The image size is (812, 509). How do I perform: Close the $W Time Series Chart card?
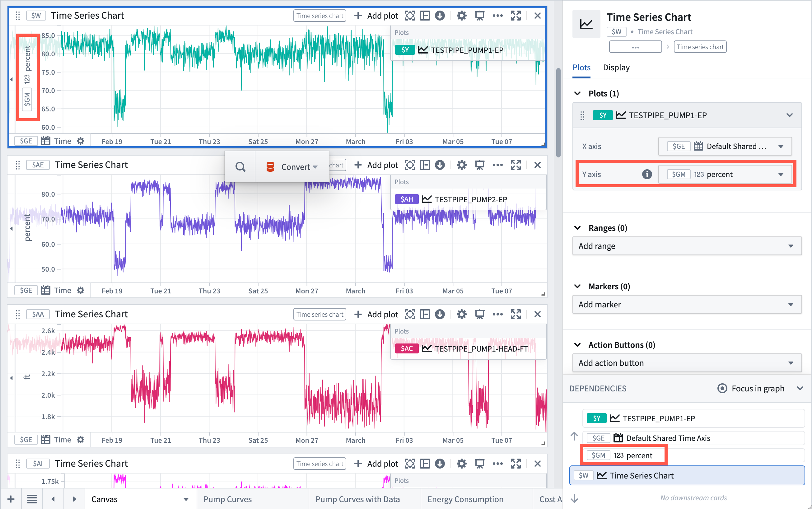[537, 16]
